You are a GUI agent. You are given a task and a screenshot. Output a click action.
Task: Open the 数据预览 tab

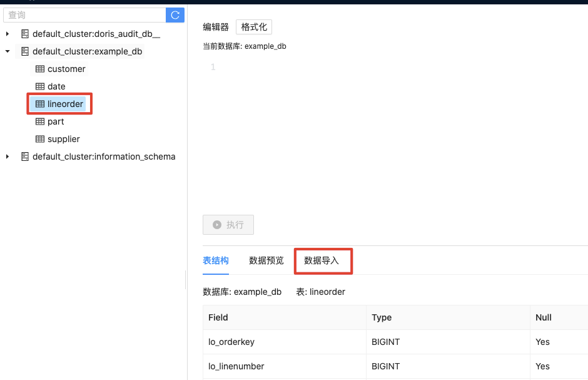click(266, 260)
